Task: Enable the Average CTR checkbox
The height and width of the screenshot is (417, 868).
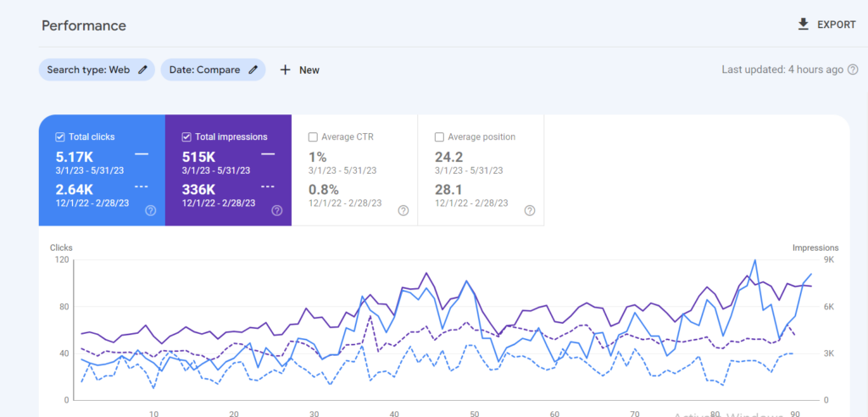Action: [x=314, y=136]
